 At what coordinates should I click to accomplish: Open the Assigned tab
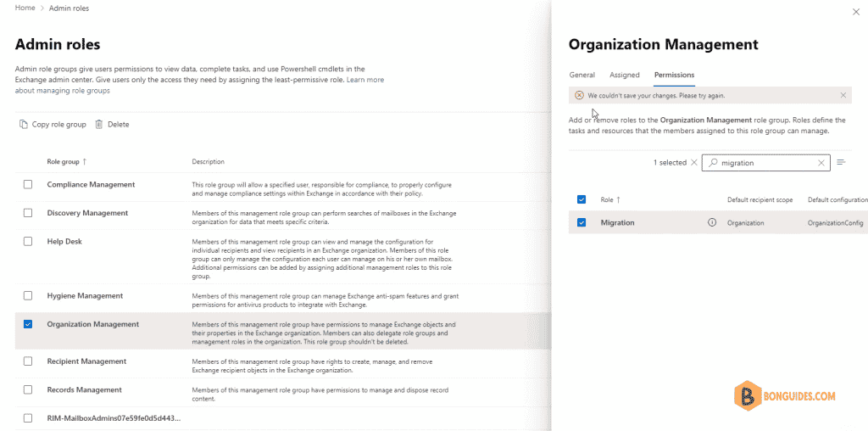[625, 75]
